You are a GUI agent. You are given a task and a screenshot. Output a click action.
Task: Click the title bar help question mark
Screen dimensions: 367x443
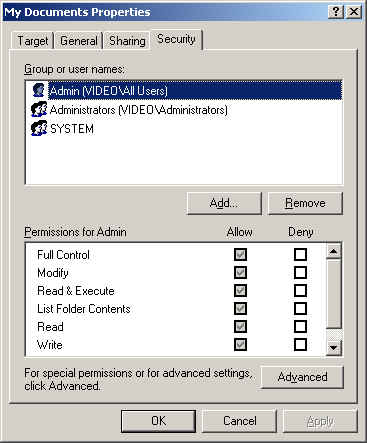pos(336,12)
